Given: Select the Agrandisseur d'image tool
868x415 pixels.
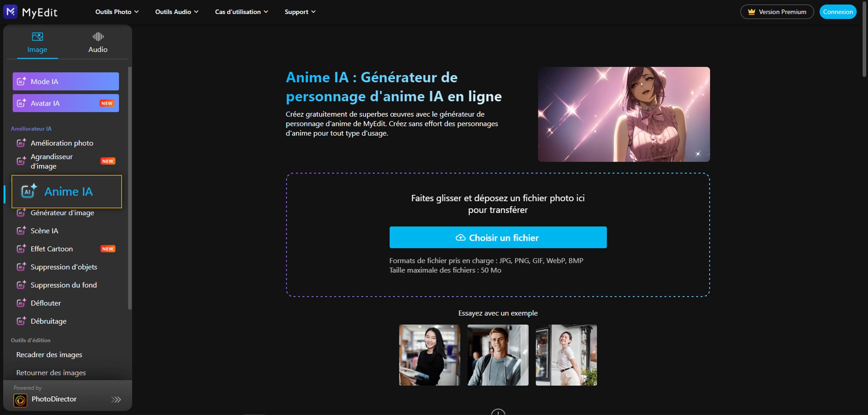Looking at the screenshot, I should [x=52, y=161].
